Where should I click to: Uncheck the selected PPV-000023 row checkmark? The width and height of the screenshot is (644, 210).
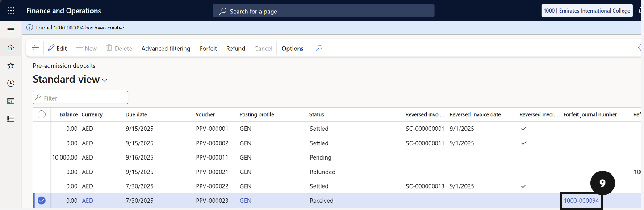tap(42, 201)
